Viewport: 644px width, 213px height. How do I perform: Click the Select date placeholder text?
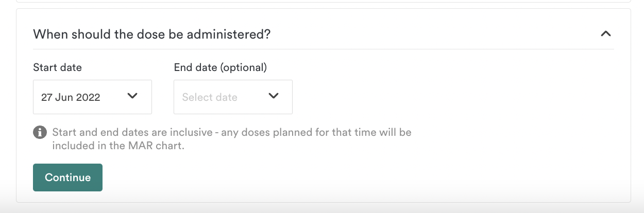coord(210,97)
